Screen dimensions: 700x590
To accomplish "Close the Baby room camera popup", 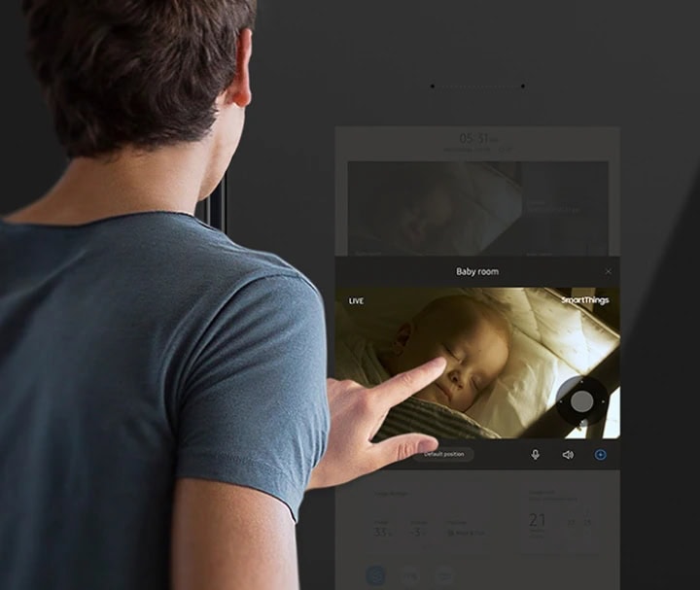I will pyautogui.click(x=609, y=272).
